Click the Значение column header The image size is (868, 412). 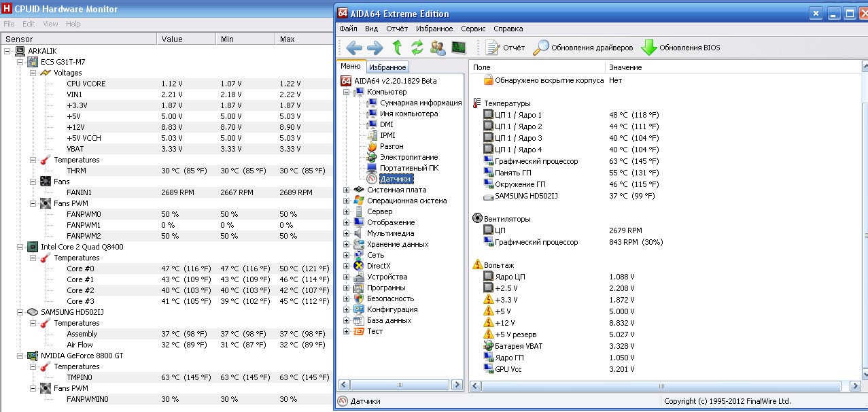(x=733, y=67)
